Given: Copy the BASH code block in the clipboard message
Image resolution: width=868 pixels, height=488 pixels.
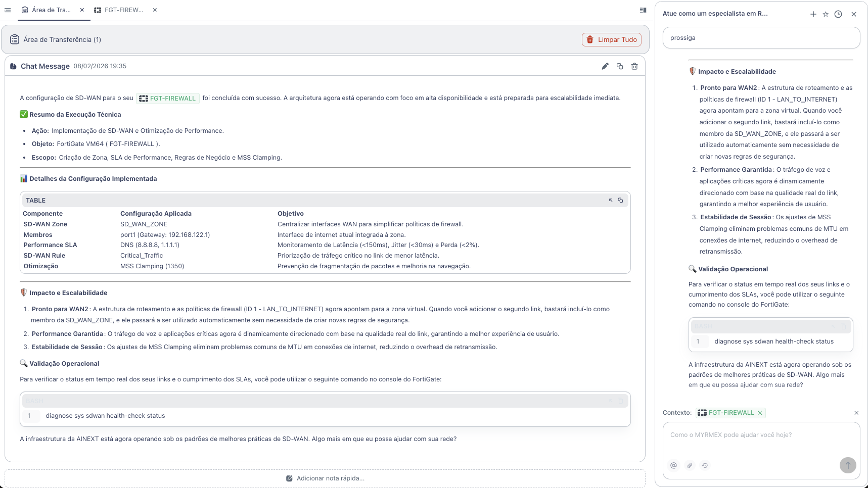Looking at the screenshot, I should pos(621,401).
